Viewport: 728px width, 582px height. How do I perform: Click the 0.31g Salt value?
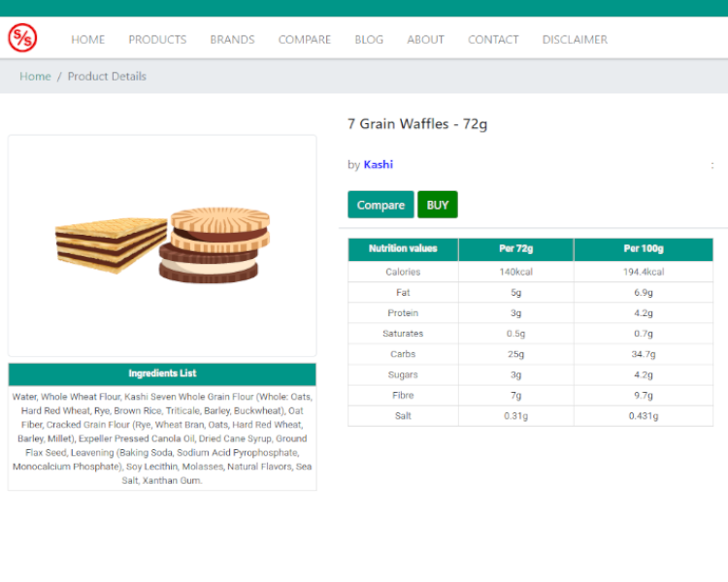pos(515,416)
